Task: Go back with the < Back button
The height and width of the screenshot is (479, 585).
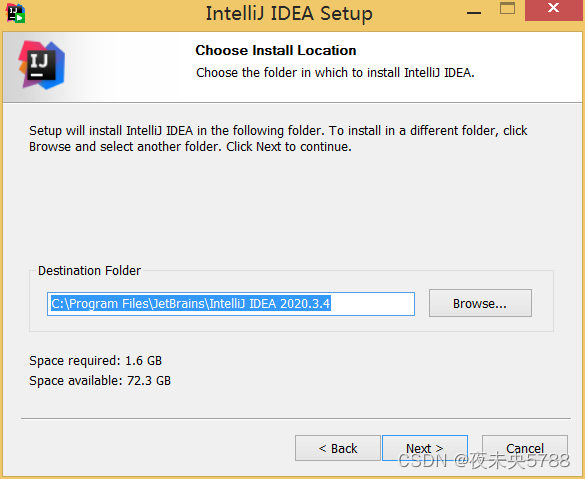Action: click(338, 448)
